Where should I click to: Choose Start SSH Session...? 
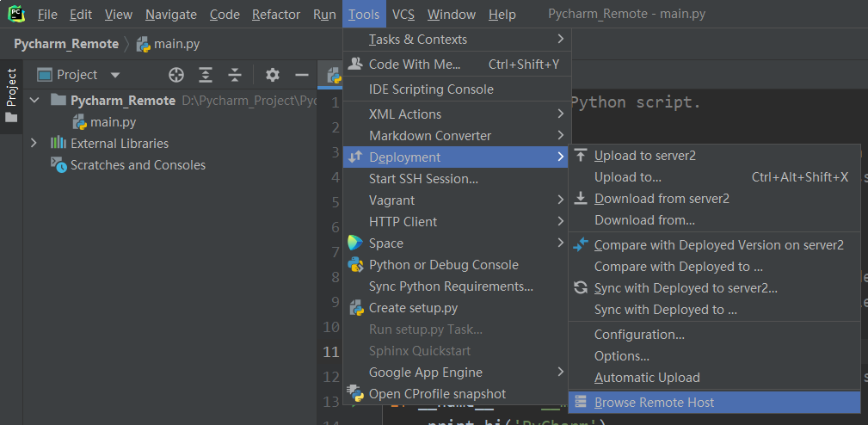457,179
